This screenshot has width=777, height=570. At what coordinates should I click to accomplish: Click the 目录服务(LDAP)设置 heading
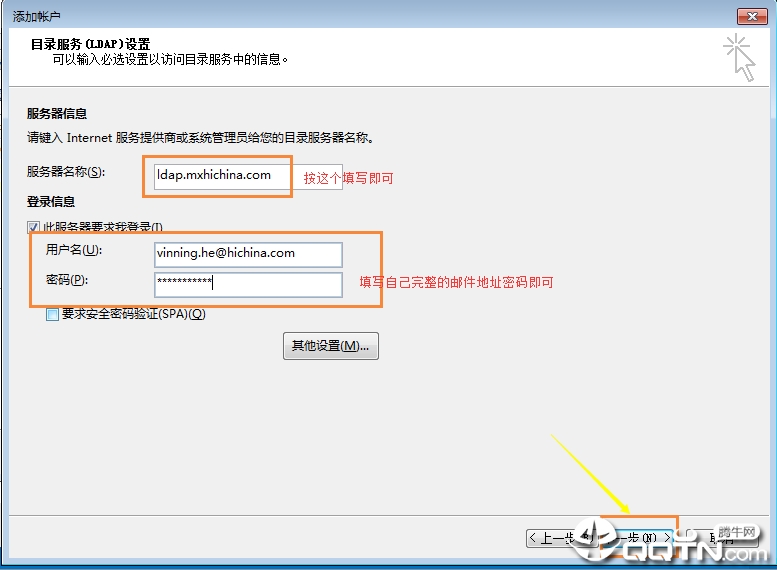pos(90,44)
